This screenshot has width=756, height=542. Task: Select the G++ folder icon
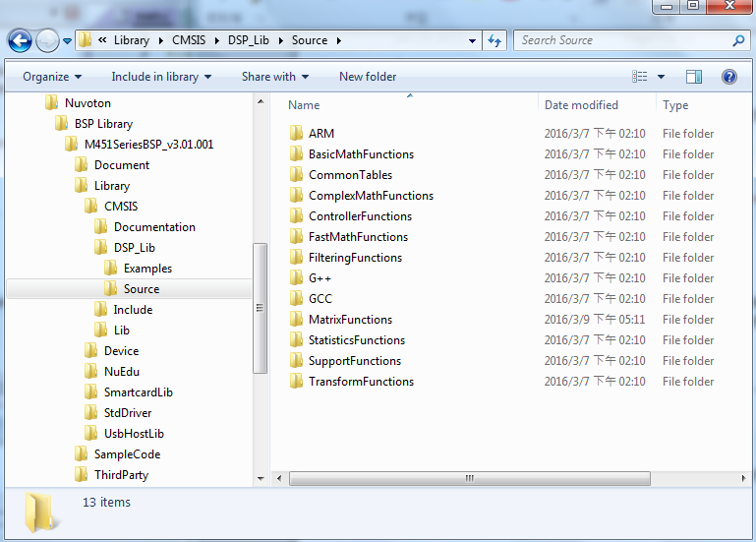pos(296,278)
